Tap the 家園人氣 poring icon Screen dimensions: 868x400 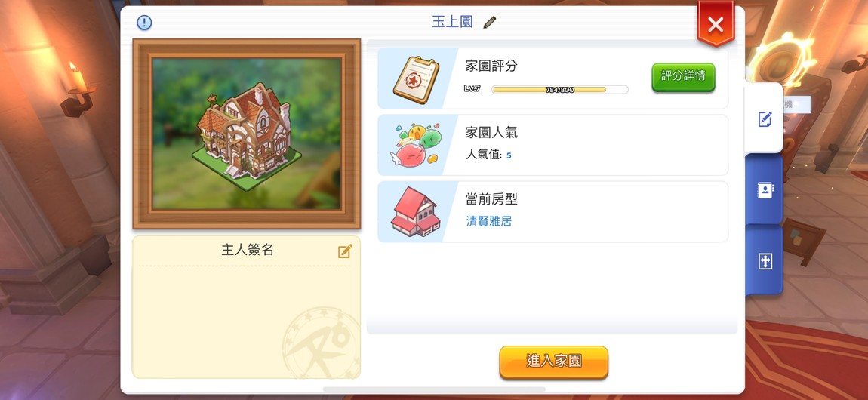[x=418, y=145]
